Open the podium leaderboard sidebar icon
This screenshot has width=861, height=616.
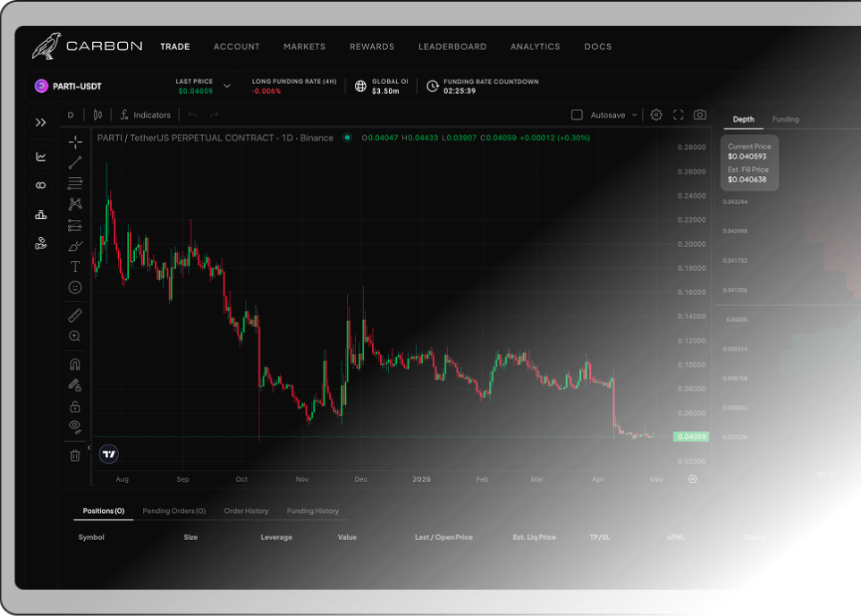(x=40, y=215)
